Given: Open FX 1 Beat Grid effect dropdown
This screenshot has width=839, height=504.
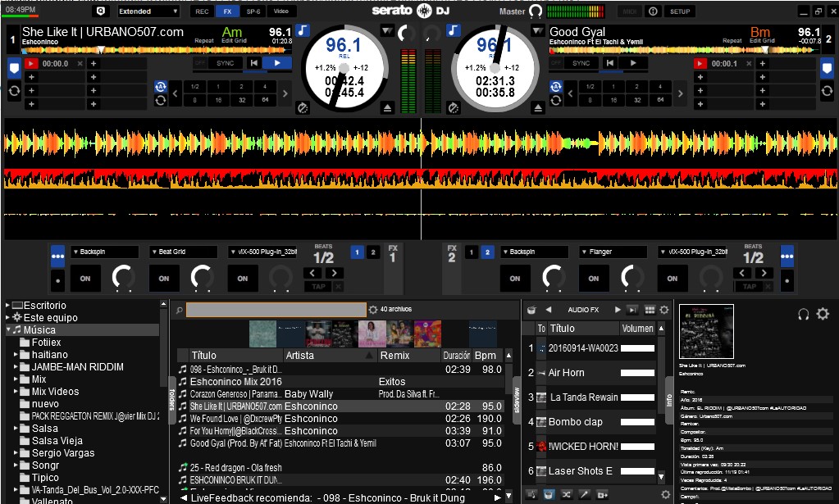Looking at the screenshot, I should point(184,252).
